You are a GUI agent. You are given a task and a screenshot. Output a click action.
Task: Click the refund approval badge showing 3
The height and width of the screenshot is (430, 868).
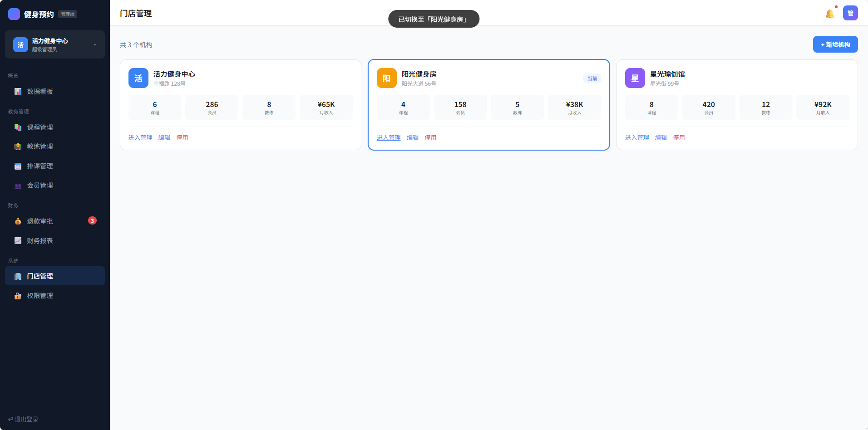(x=92, y=221)
